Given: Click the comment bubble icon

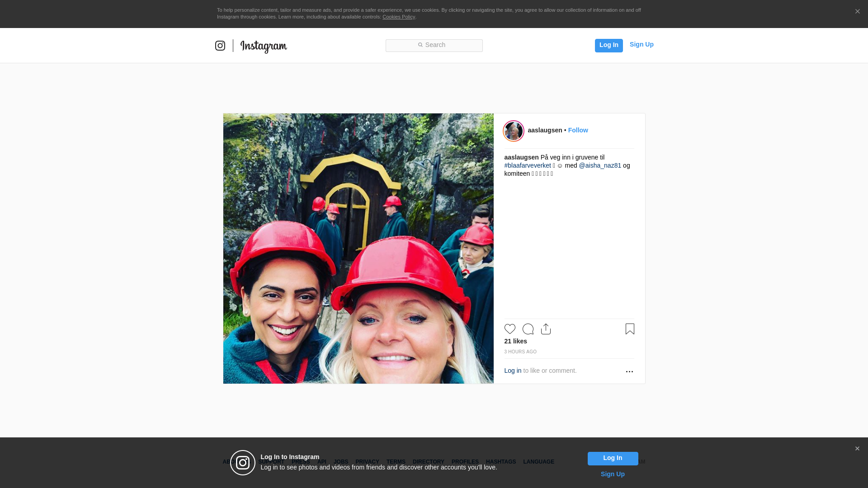Looking at the screenshot, I should [x=528, y=329].
